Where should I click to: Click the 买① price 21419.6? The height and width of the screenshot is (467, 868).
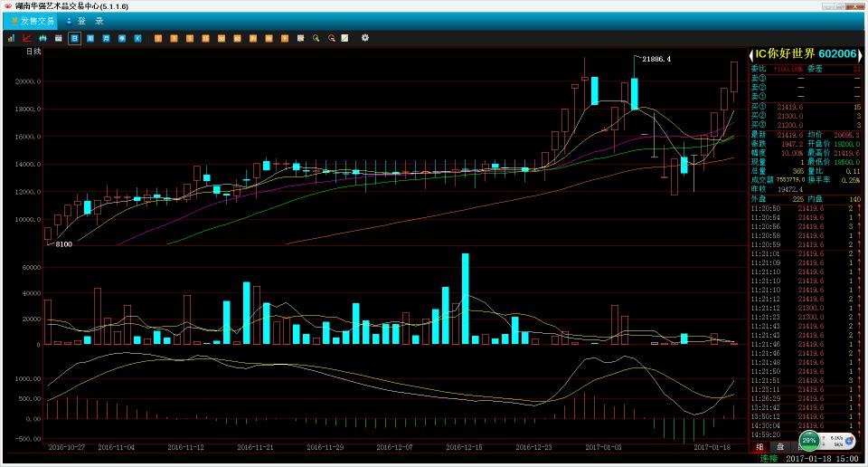click(x=790, y=107)
